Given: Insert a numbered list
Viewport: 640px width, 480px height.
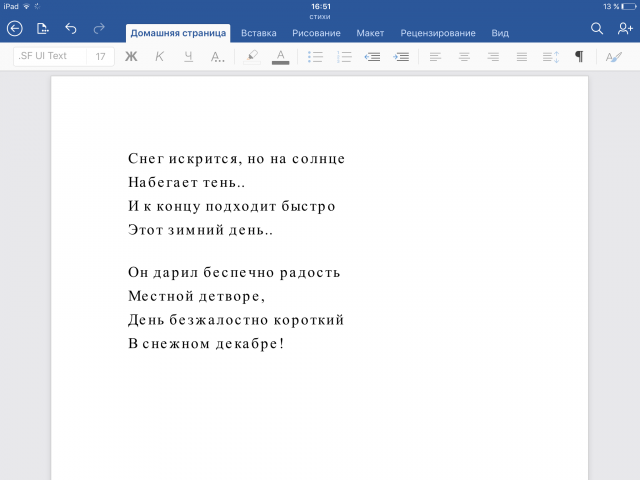Looking at the screenshot, I should (x=344, y=56).
